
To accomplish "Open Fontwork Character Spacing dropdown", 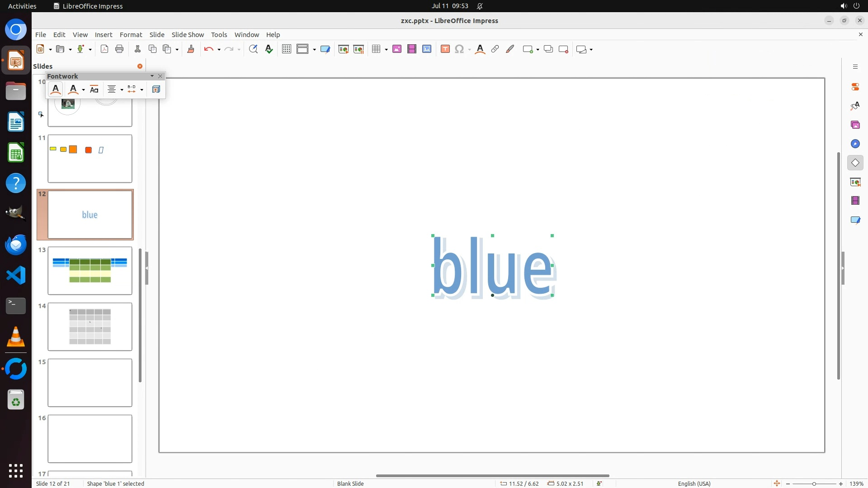I will (142, 89).
